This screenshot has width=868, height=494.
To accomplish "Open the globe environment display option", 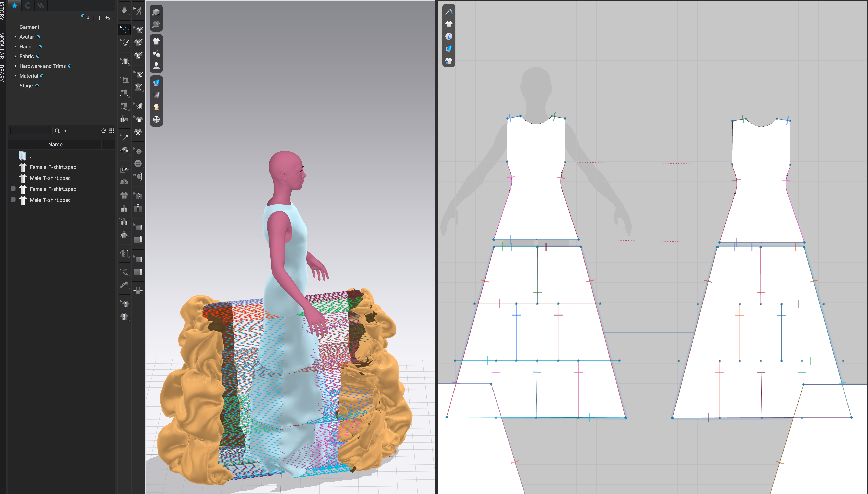I will tap(156, 119).
